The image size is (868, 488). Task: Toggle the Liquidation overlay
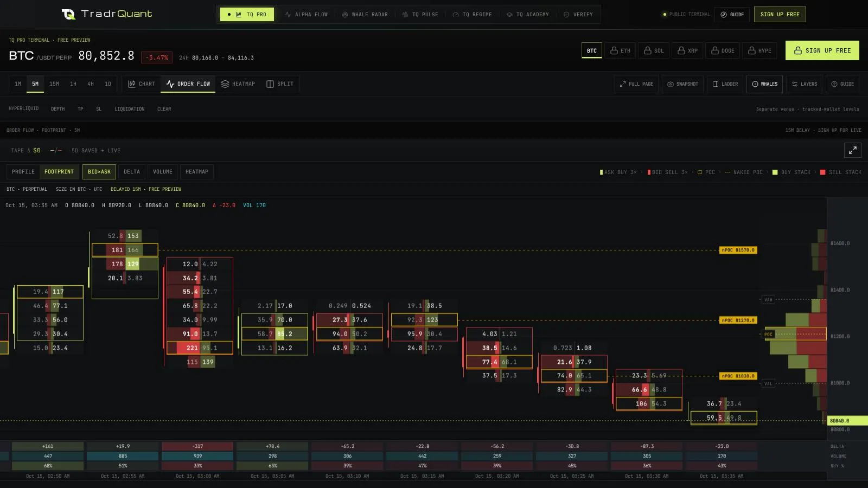pos(129,109)
